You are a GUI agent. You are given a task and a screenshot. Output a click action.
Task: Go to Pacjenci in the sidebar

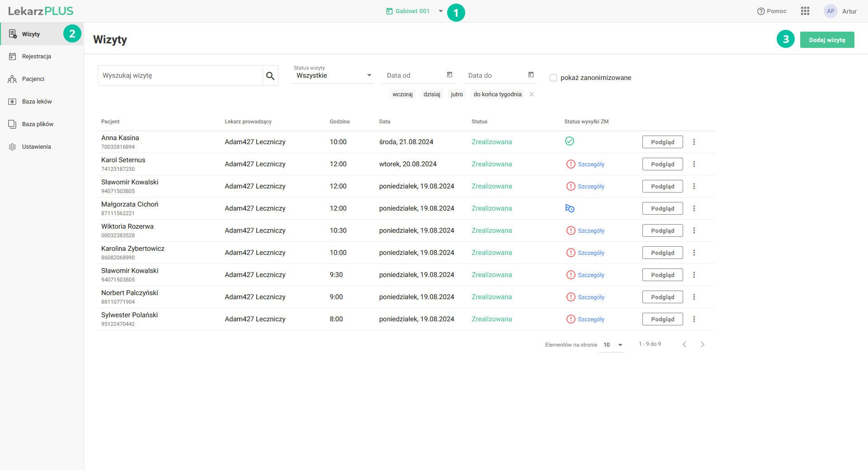33,79
